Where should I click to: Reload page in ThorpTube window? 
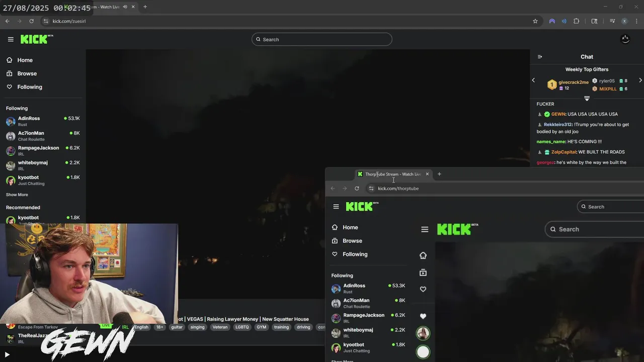(x=357, y=189)
